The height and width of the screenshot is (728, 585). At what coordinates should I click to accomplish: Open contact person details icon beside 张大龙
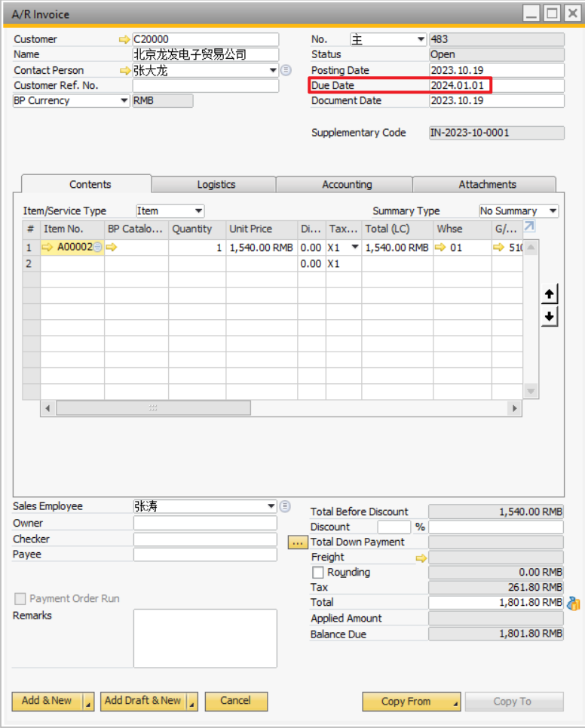point(286,70)
